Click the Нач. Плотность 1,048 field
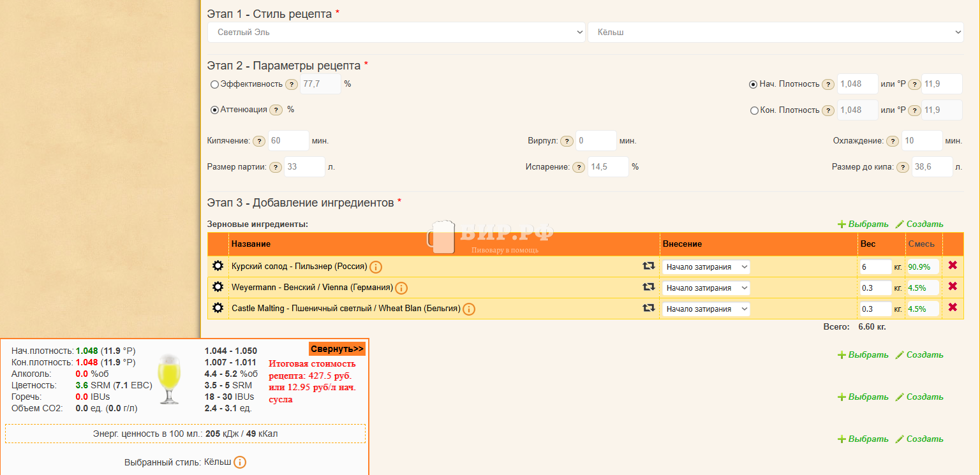The image size is (980, 475). (857, 84)
